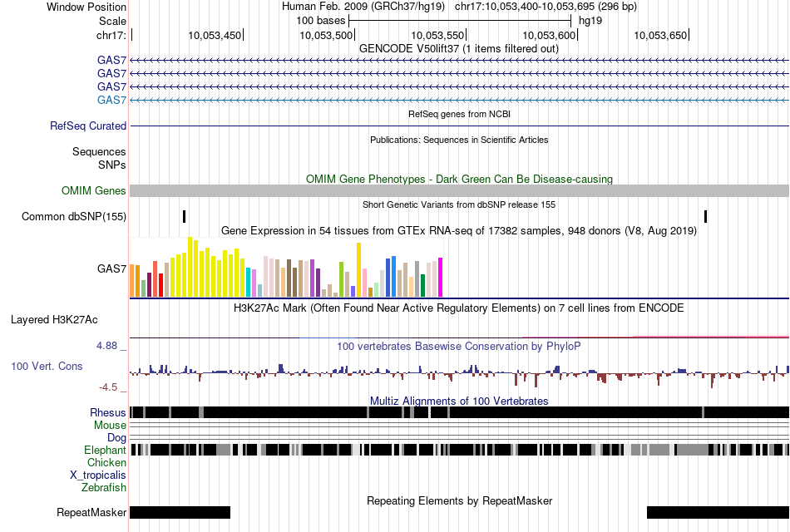Viewport: 790px width, 532px height.
Task: Open Short Genetic Variants from dbSNP title
Action: [459, 204]
